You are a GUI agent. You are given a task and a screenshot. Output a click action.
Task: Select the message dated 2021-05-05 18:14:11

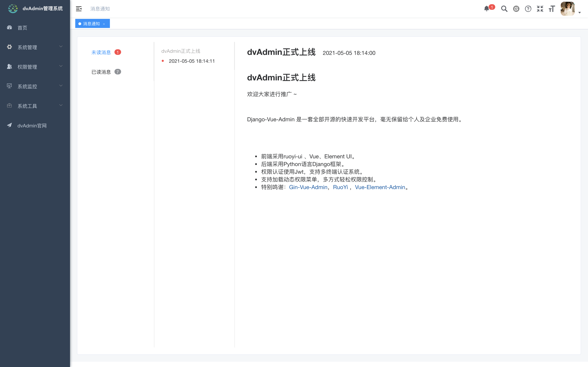point(192,61)
